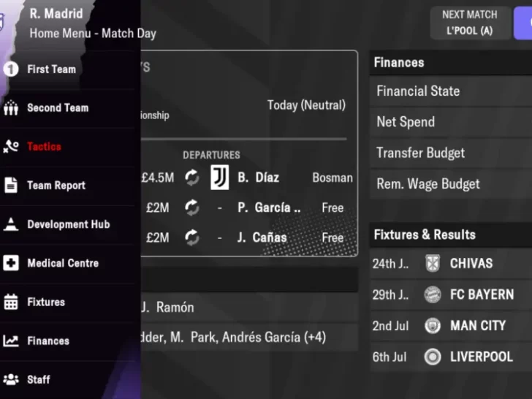Open player B. Díaz's profile link
Screen dimensions: 532x399
click(x=258, y=178)
